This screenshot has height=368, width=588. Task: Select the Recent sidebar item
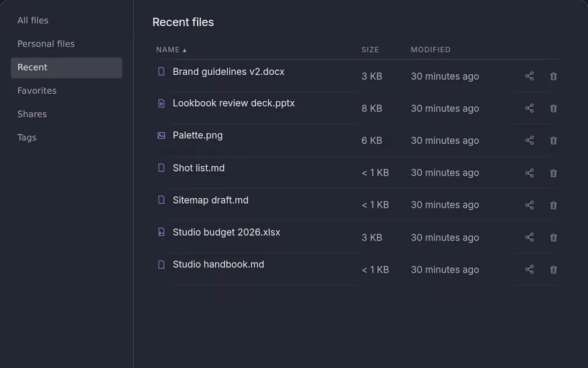tap(66, 67)
